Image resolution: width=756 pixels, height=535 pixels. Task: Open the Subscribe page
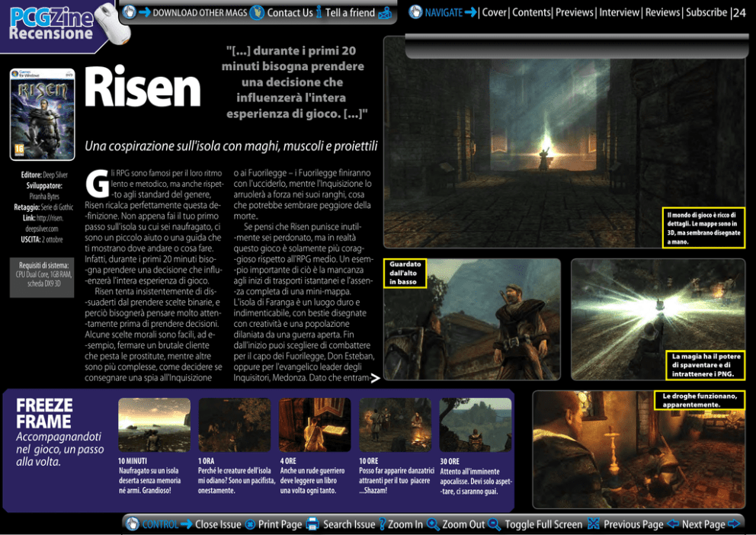(706, 12)
